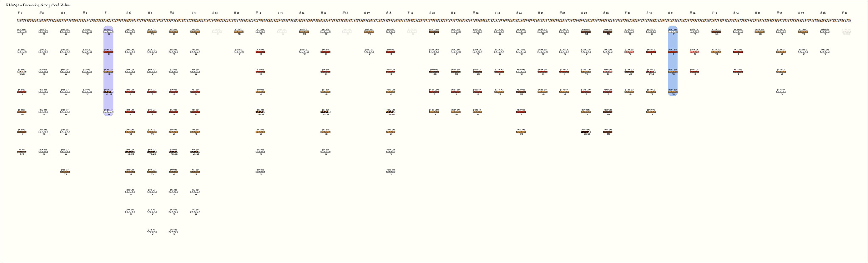
Task: Select the group header # 20
Action: 432,13
